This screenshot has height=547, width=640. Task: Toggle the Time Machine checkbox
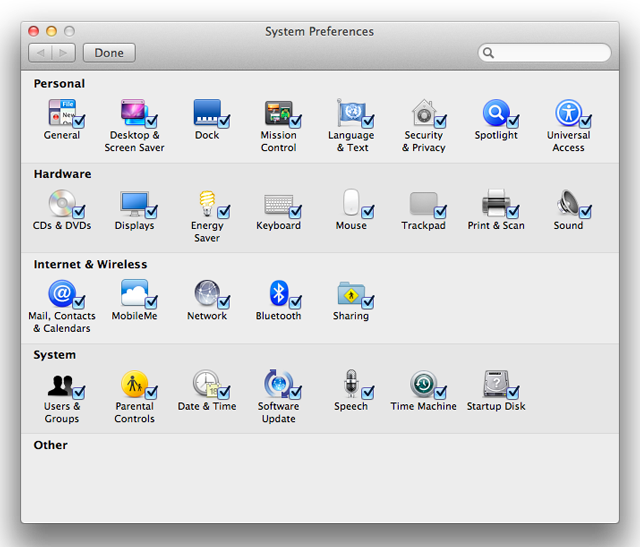pos(440,393)
